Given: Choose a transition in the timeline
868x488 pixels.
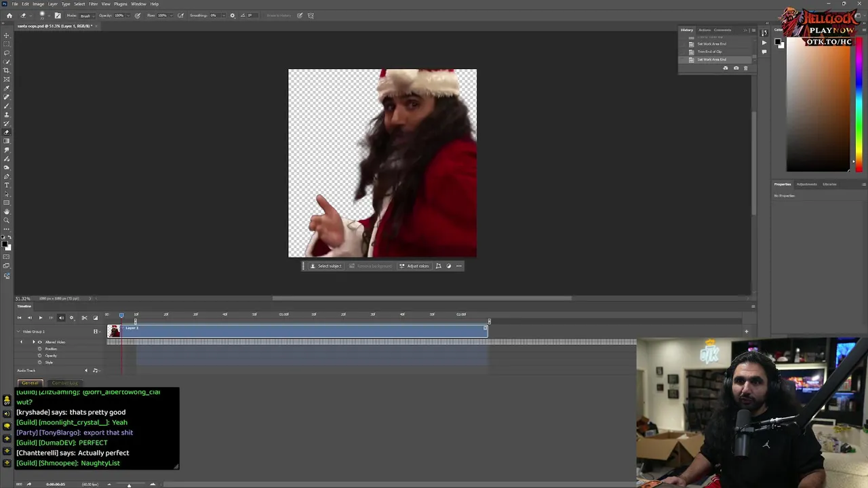Looking at the screenshot, I should pyautogui.click(x=96, y=318).
